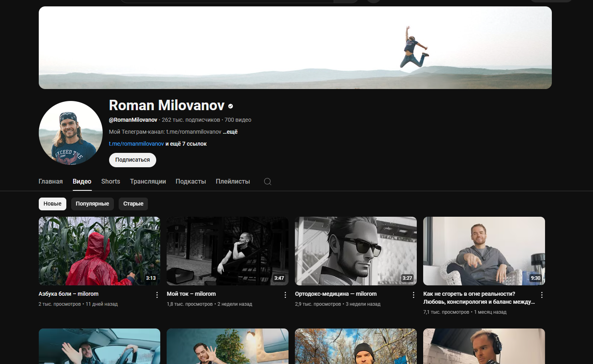Click "7,1 тыс. просмотров" view count

tap(446, 312)
